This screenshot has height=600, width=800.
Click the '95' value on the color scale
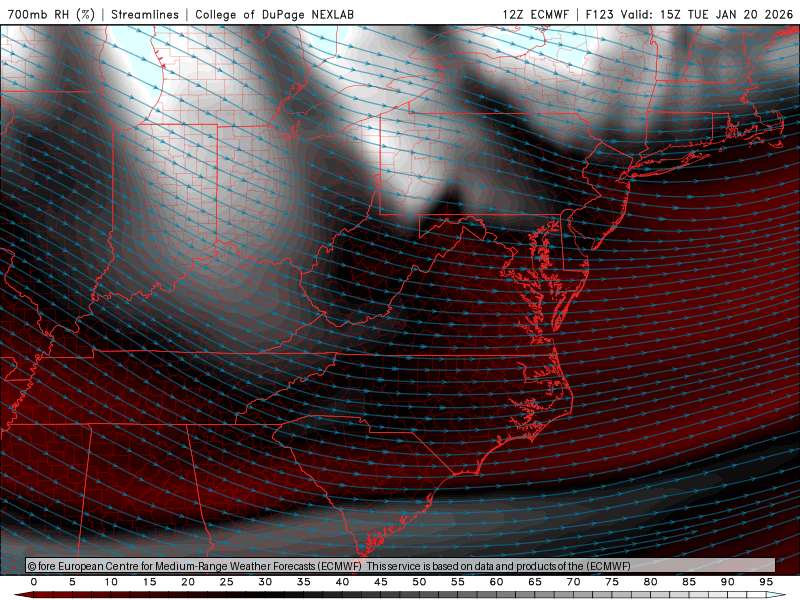[766, 582]
